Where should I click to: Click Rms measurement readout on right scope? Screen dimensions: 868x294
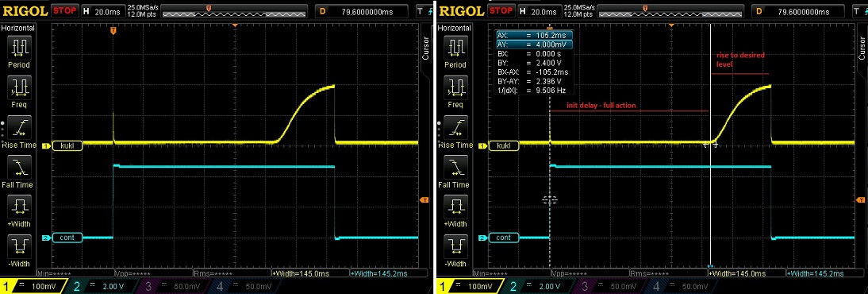[x=649, y=274]
